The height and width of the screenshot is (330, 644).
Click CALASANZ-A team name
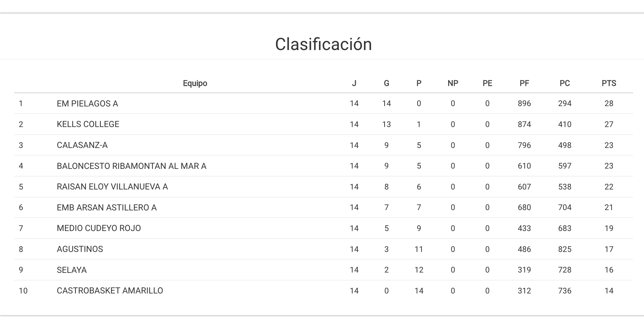(82, 145)
